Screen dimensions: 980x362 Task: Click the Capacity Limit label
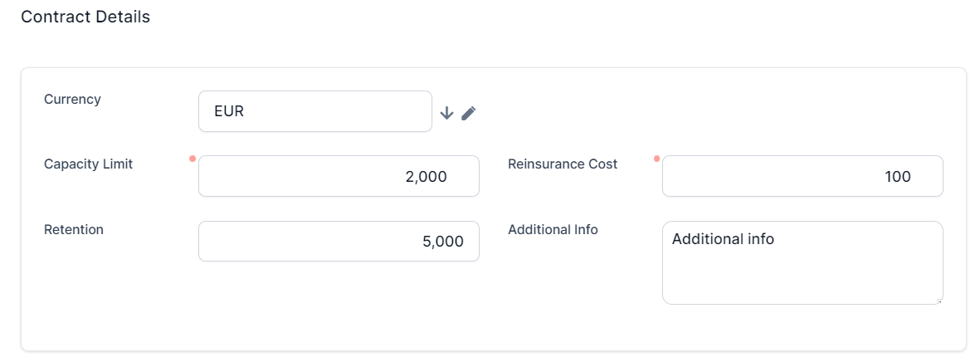(x=88, y=164)
